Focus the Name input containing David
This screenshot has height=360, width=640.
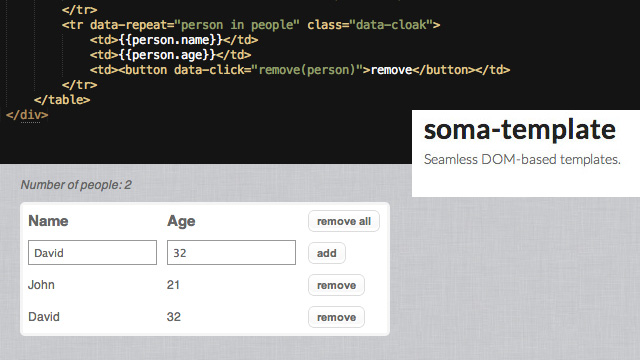coord(92,253)
